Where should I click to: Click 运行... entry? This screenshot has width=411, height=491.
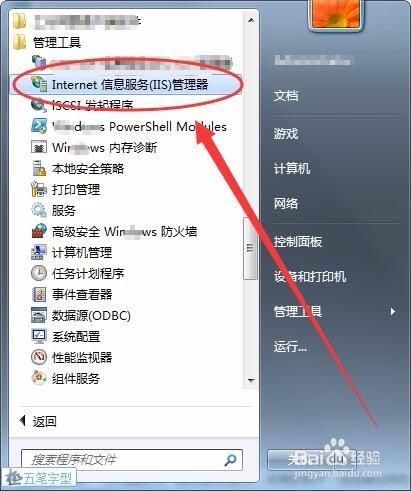click(x=290, y=347)
